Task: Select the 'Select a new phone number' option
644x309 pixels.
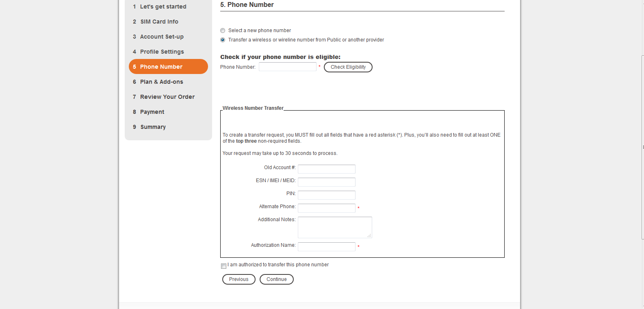Action: pos(223,30)
